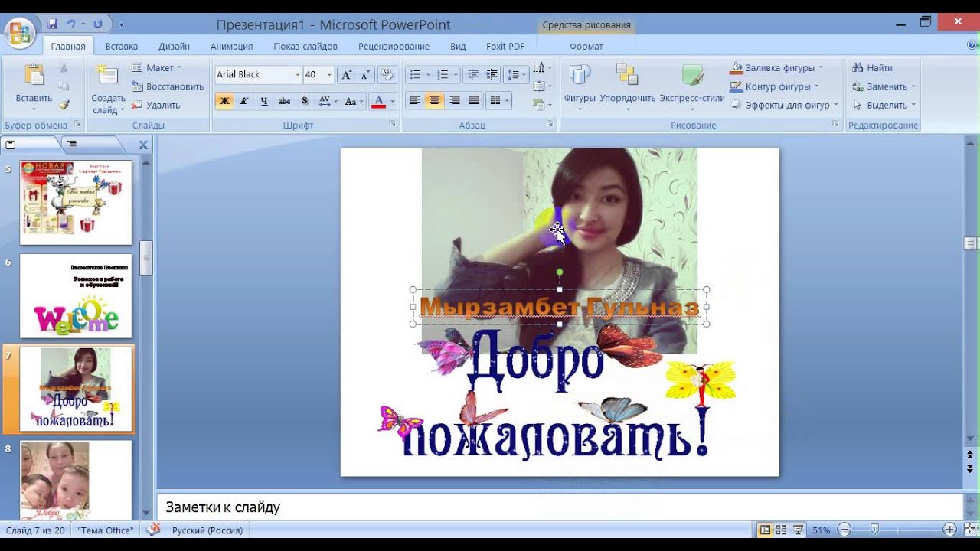Cut selection with the scissors icon
The height and width of the screenshot is (551, 980).
64,68
